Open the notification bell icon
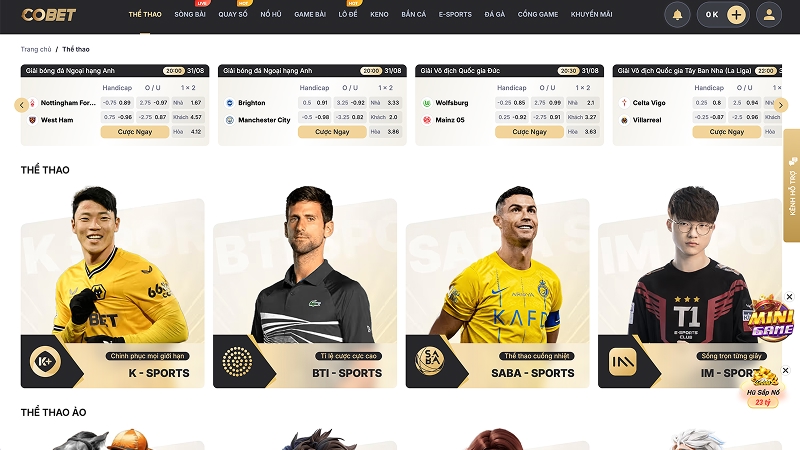 point(677,15)
